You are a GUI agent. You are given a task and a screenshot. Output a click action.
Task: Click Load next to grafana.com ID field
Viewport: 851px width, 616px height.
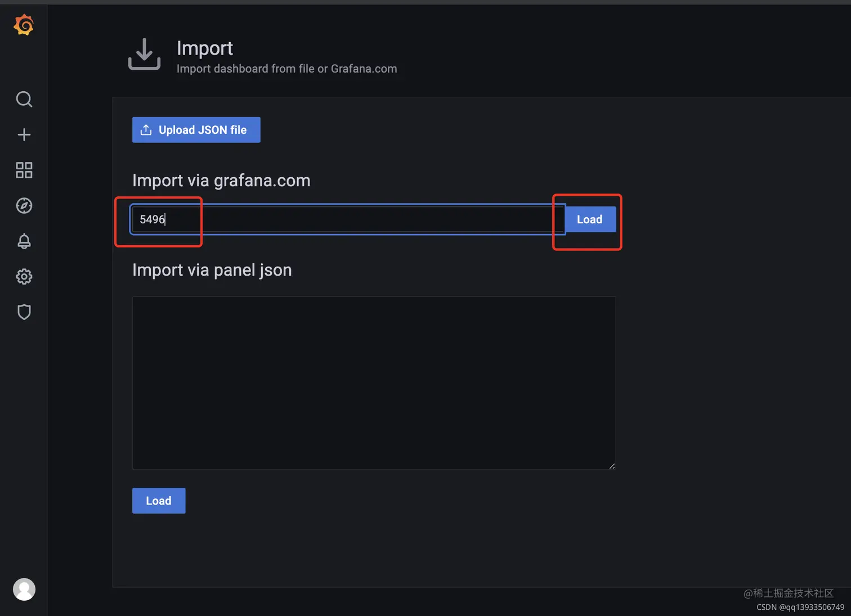(x=589, y=219)
